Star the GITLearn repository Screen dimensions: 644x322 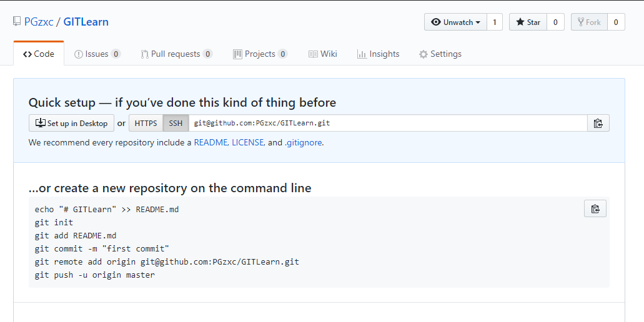[528, 22]
